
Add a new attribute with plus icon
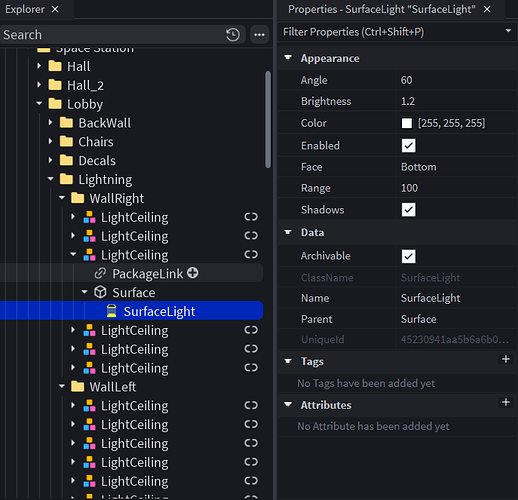tap(506, 402)
